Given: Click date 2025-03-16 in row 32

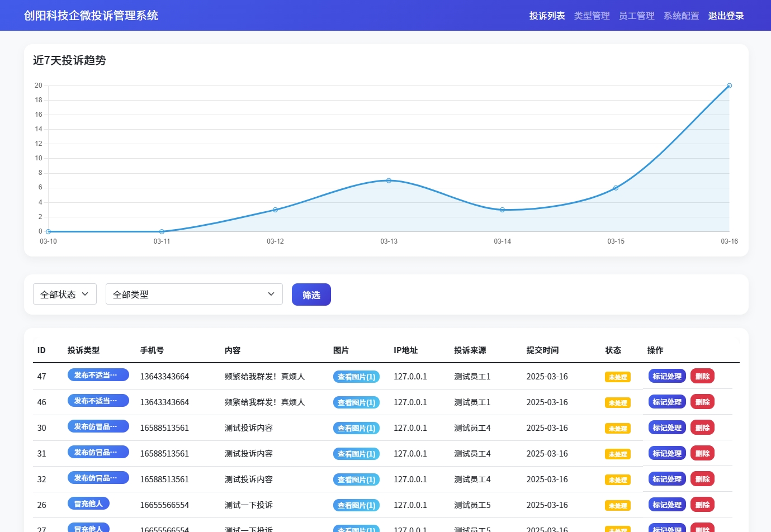Looking at the screenshot, I should coord(547,479).
